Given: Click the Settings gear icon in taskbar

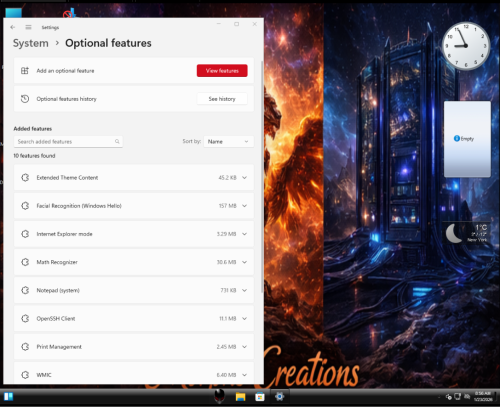Looking at the screenshot, I should [279, 397].
